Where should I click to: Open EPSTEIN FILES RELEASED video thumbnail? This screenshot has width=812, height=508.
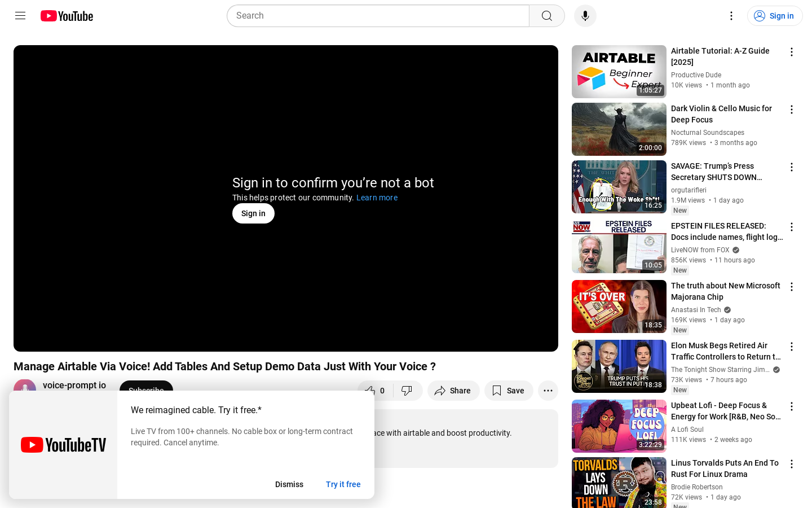pos(619,247)
